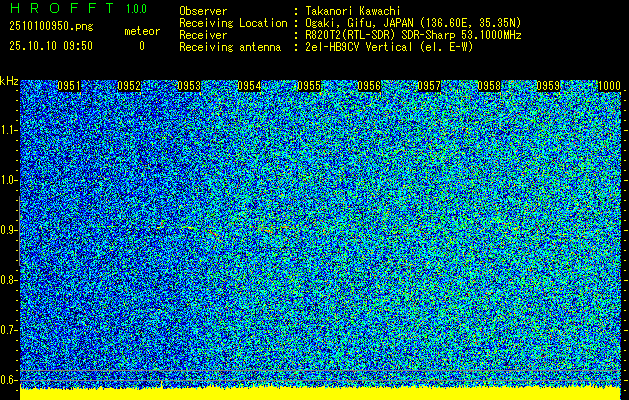Click the filename 2510100950.png
This screenshot has width=629, height=400.
tap(51, 26)
